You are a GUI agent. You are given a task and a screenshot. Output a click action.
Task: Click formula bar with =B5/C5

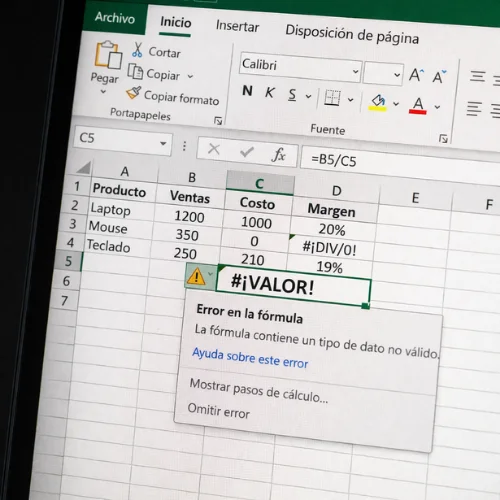400,165
